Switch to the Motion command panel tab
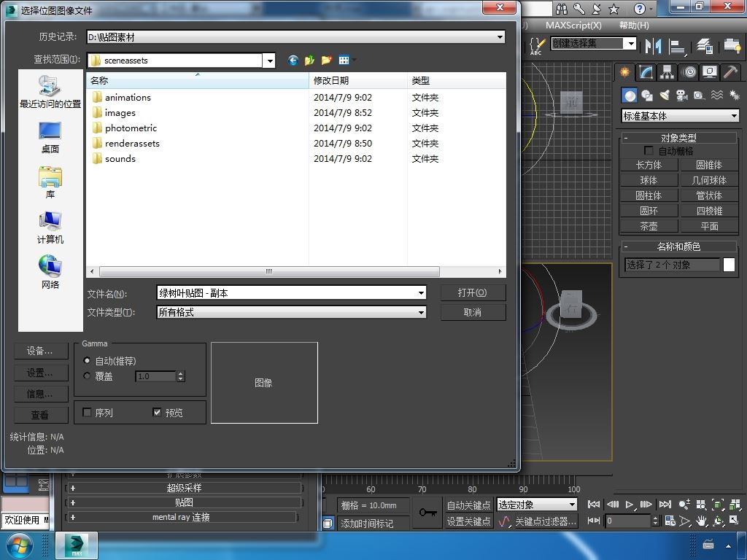 pyautogui.click(x=689, y=72)
